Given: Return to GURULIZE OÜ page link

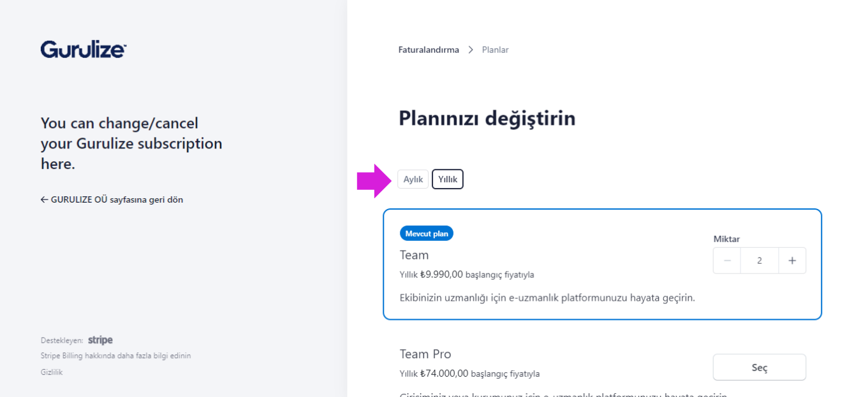Looking at the screenshot, I should (x=112, y=199).
